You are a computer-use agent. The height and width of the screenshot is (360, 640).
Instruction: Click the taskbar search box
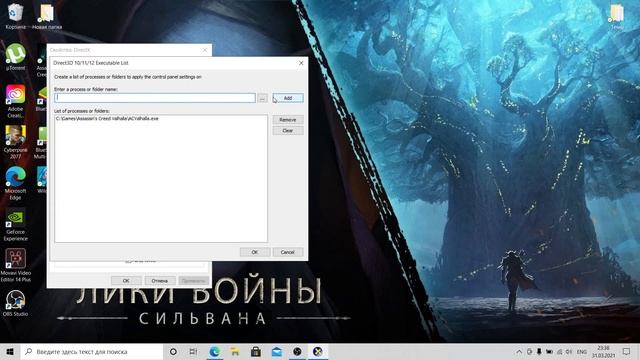(x=92, y=351)
